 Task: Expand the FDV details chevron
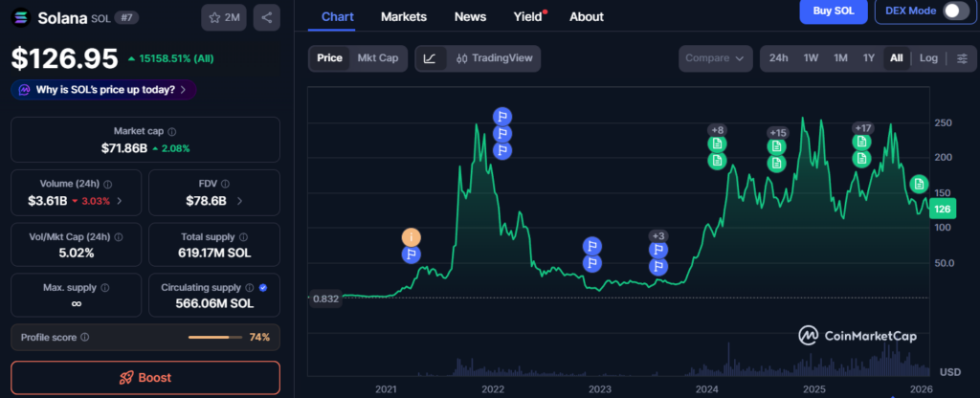(x=239, y=201)
